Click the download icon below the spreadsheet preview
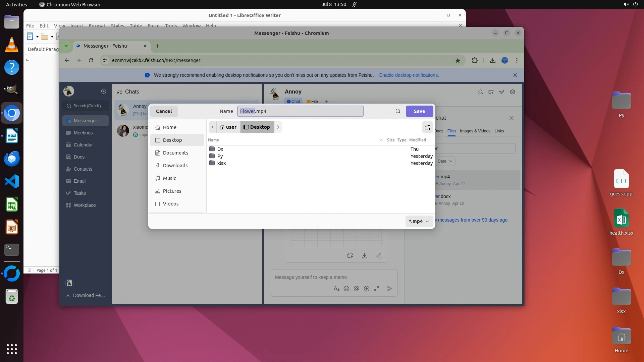Viewport: 644px width, 362px height. pyautogui.click(x=364, y=256)
